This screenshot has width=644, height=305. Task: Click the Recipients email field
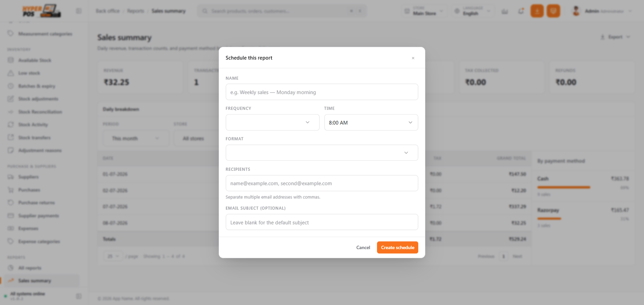322,183
